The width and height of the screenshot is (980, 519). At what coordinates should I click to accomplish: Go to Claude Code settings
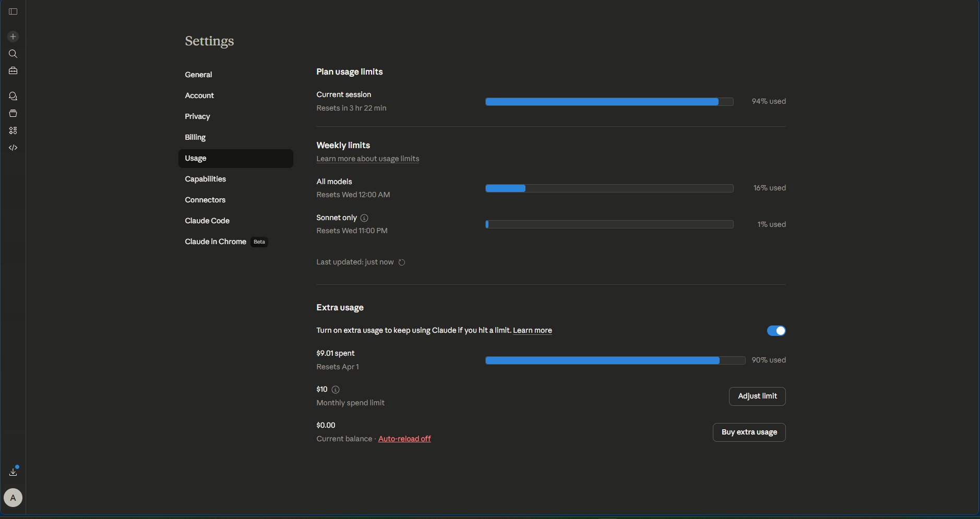coord(207,221)
